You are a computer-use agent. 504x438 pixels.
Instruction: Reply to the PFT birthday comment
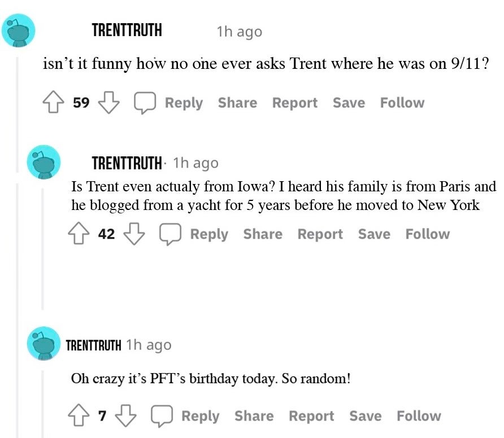coord(200,417)
